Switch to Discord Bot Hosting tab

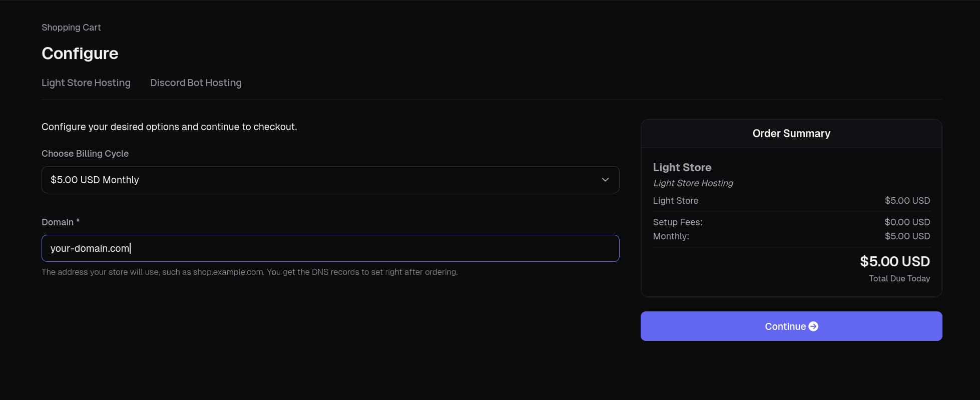tap(196, 83)
